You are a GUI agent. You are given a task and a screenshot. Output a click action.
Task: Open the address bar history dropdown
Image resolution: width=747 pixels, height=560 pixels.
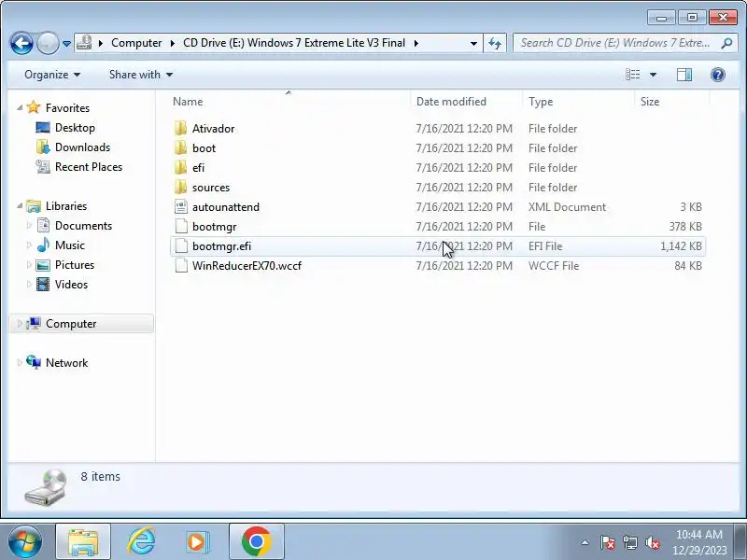[473, 43]
